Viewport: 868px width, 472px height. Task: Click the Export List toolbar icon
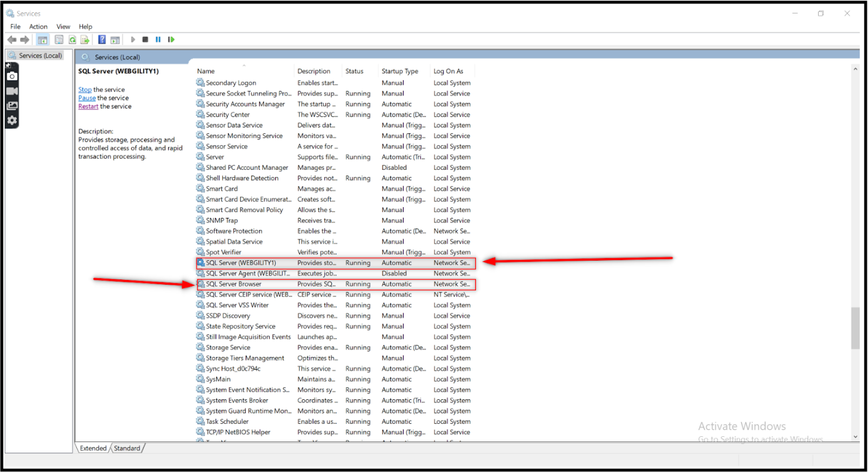click(x=85, y=40)
